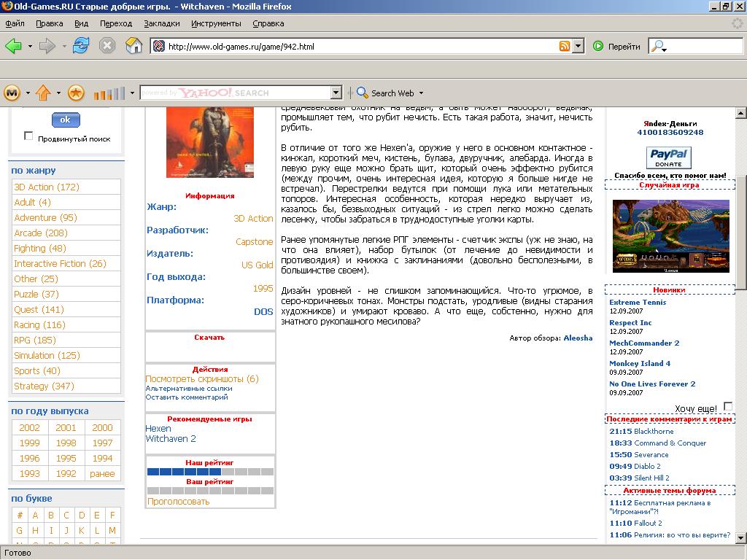The image size is (747, 560).
Task: Expand the Yahoo search box dropdown
Action: coord(336,93)
